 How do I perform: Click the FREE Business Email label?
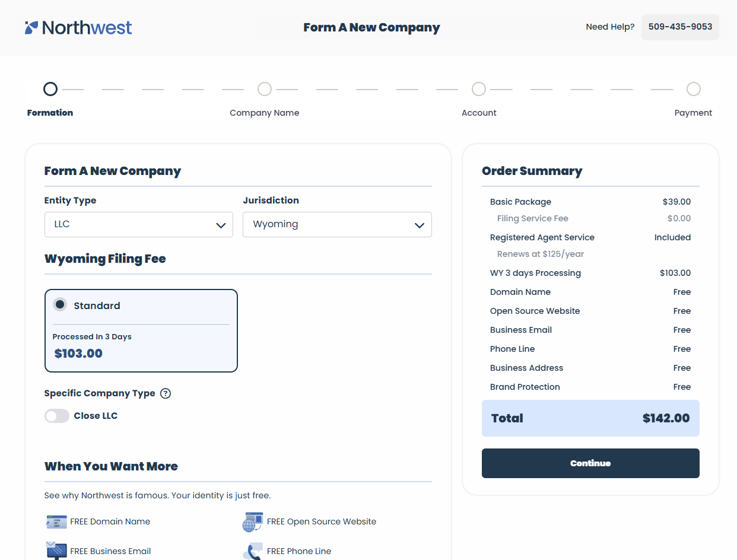point(110,551)
